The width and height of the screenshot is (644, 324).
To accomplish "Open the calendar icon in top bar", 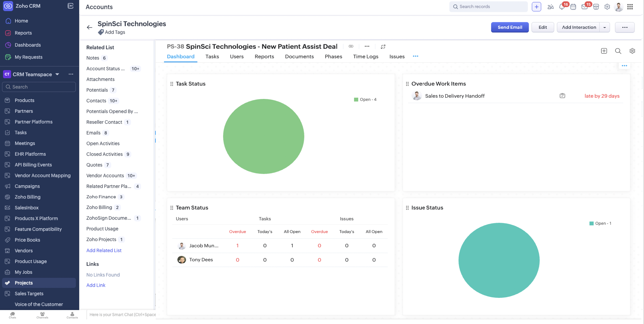I will [573, 7].
